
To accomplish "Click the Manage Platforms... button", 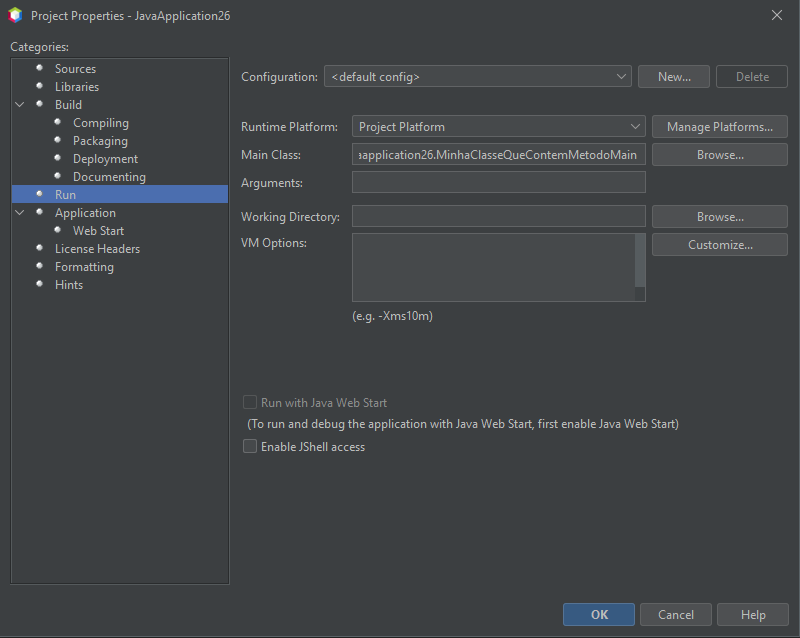I will pyautogui.click(x=720, y=127).
